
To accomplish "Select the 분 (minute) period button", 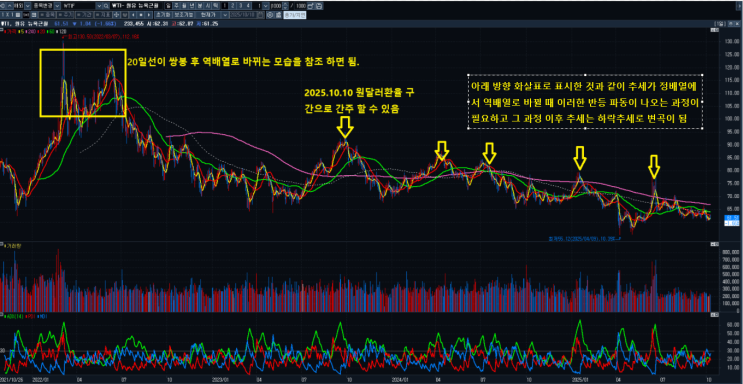I will click(199, 6).
